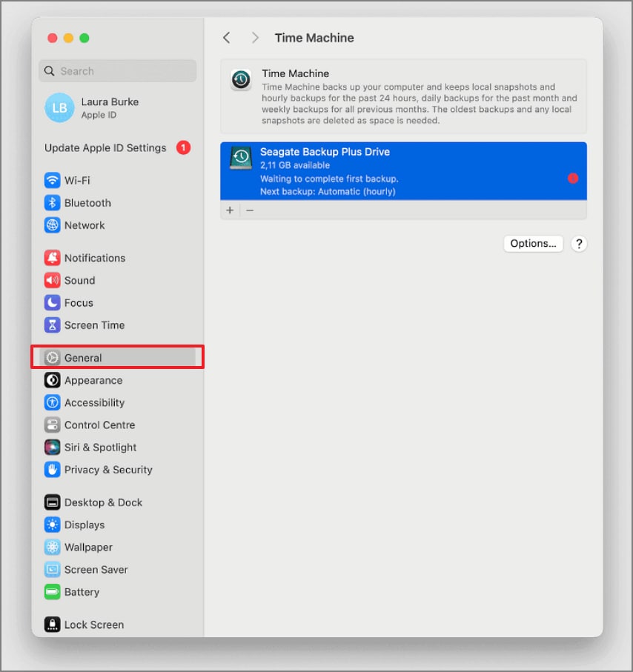Open Screen Time label
Viewport: 633px width, 672px height.
pyautogui.click(x=94, y=325)
